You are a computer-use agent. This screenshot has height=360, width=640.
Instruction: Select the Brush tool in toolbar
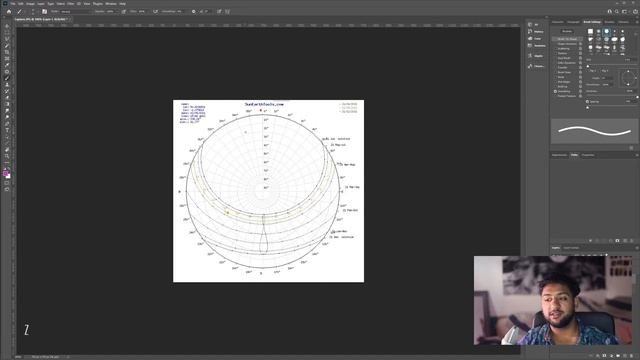click(7, 78)
